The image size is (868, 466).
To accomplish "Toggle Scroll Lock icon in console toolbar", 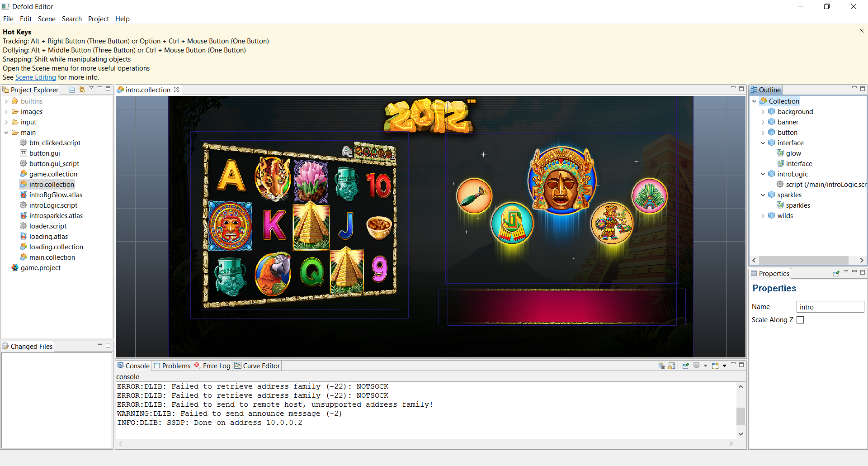I will point(671,366).
